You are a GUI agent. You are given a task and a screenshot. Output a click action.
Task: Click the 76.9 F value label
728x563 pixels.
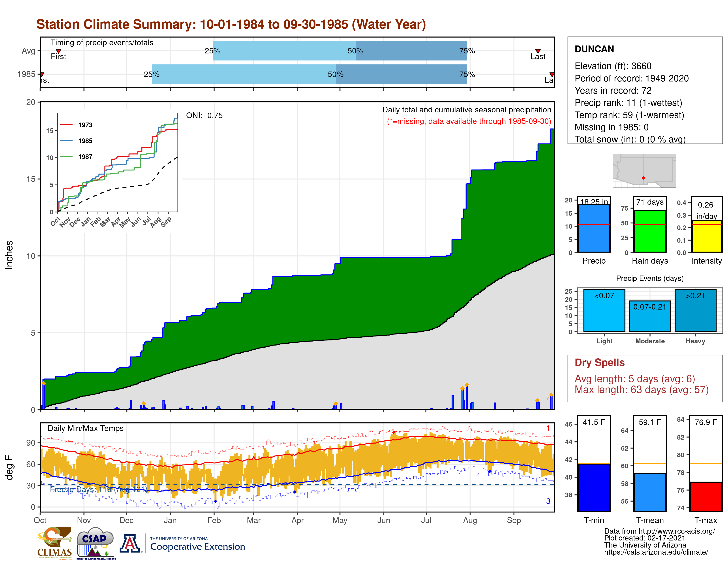coord(706,422)
